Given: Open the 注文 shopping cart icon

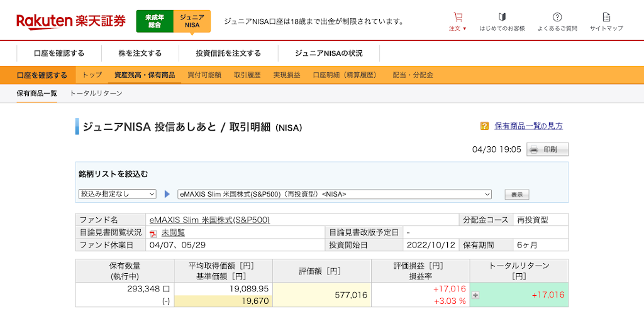Looking at the screenshot, I should [458, 17].
